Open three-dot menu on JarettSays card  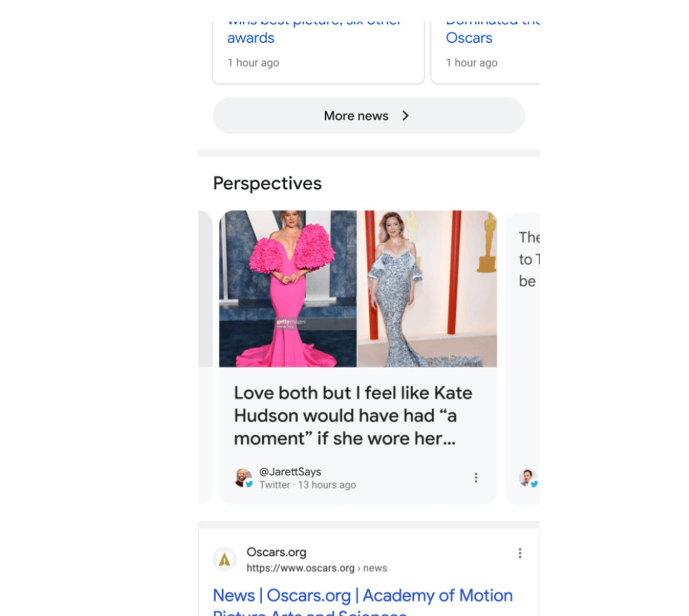[x=476, y=478]
